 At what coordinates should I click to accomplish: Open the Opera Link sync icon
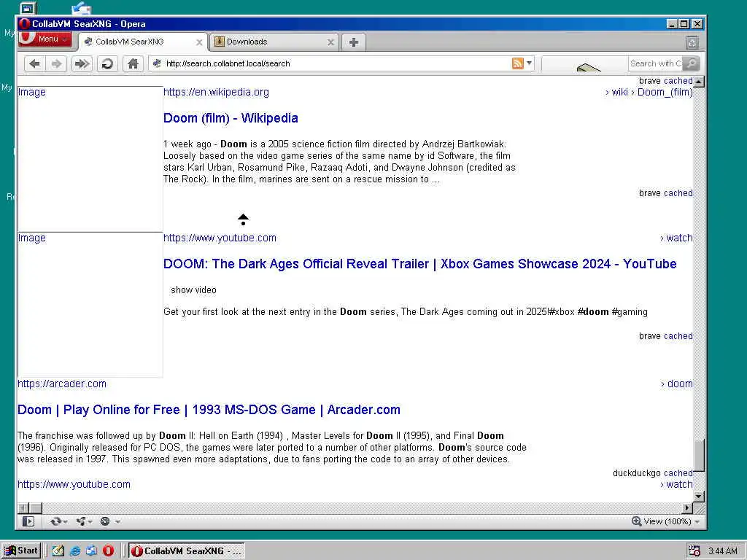[x=56, y=521]
